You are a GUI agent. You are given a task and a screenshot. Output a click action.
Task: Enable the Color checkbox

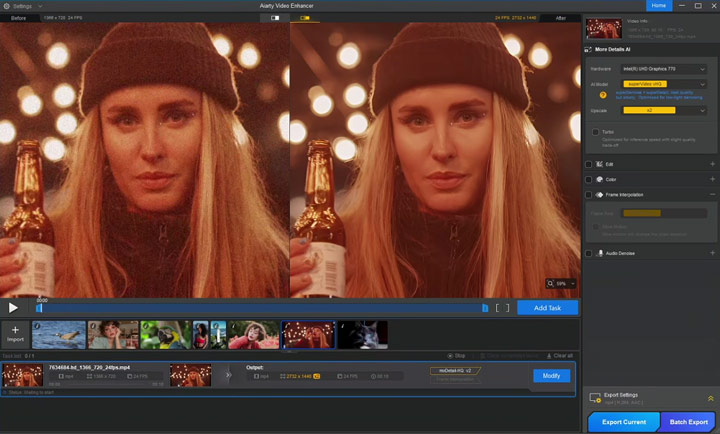tap(589, 180)
